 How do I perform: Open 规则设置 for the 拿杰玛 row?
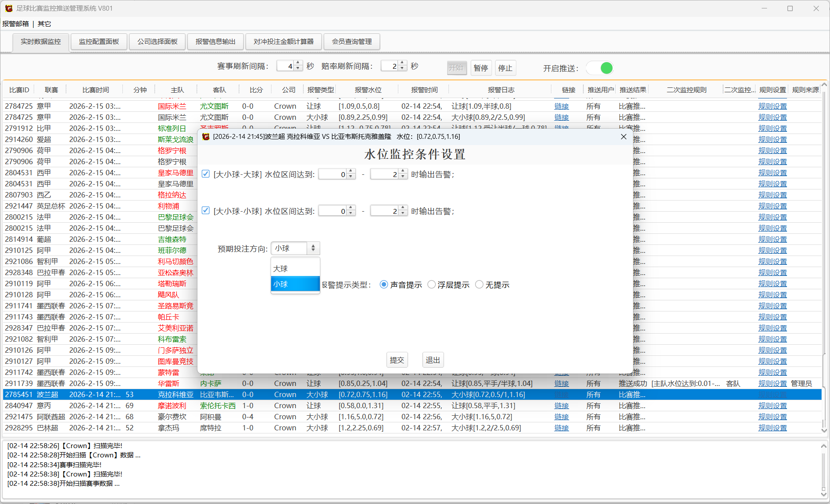click(x=773, y=428)
